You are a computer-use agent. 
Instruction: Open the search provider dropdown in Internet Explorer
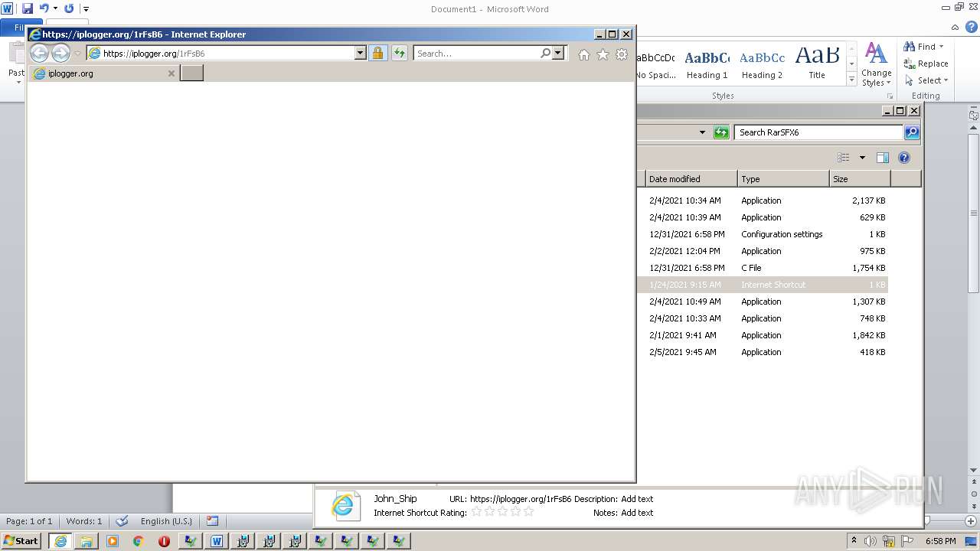coord(558,54)
